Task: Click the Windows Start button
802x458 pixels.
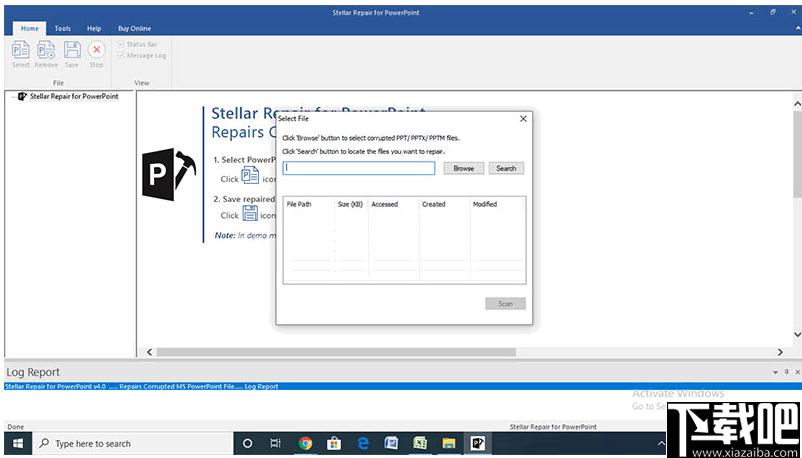Action: tap(17, 444)
